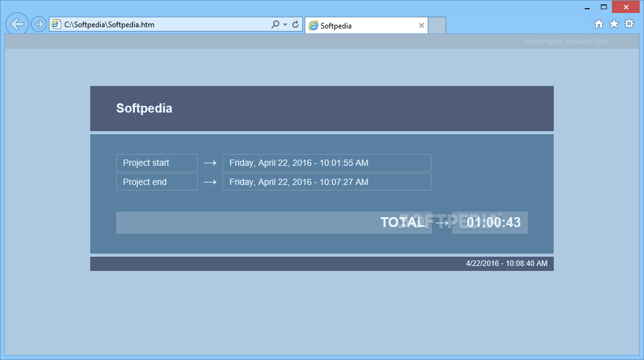Click the end date 10:07:27 AM field
The width and height of the screenshot is (644, 360).
click(327, 182)
